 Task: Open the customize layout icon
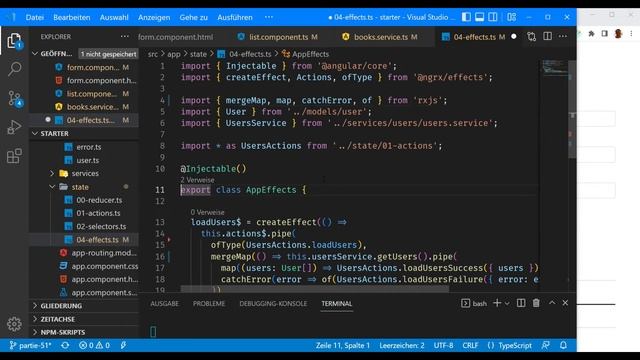(511, 17)
